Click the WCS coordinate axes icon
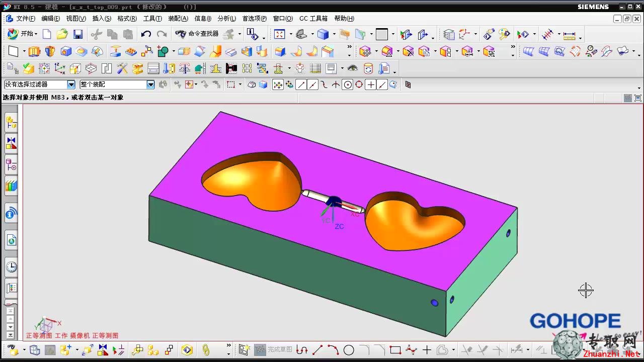 click(x=60, y=68)
